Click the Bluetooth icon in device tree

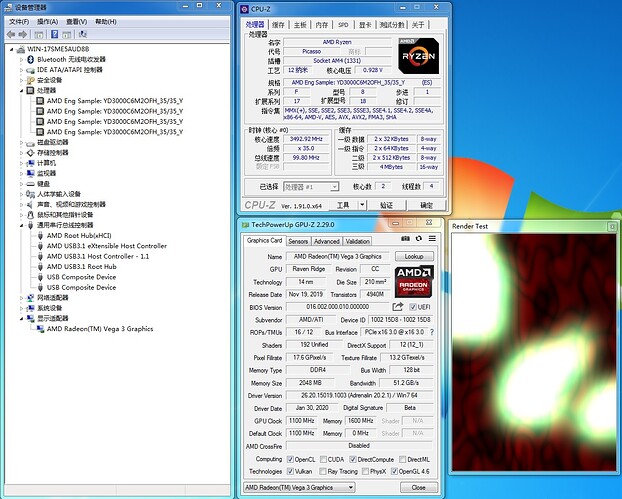tap(31, 59)
